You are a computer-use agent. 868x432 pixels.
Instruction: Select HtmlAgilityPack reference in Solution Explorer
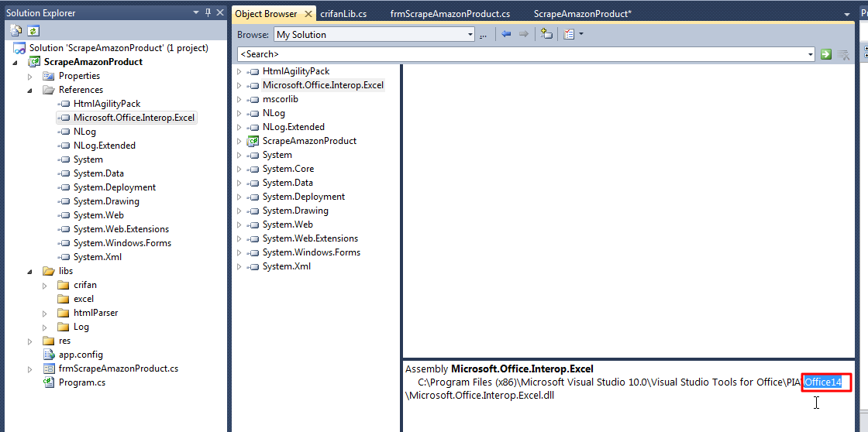click(107, 104)
